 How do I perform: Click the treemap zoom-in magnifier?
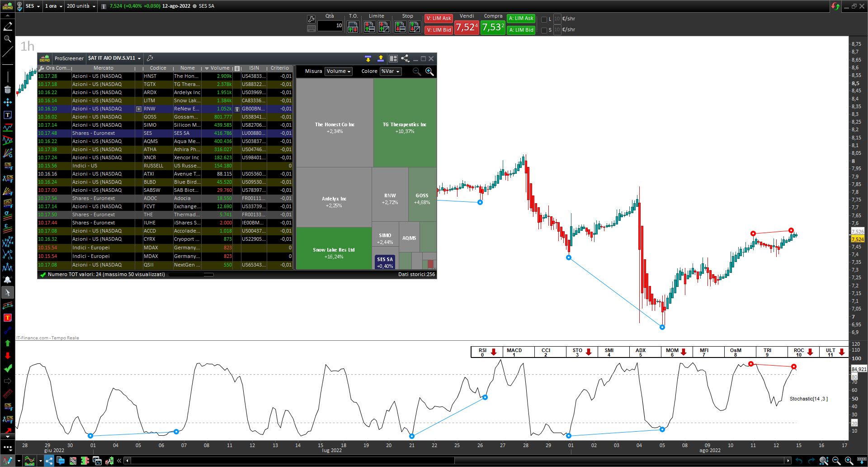click(429, 71)
